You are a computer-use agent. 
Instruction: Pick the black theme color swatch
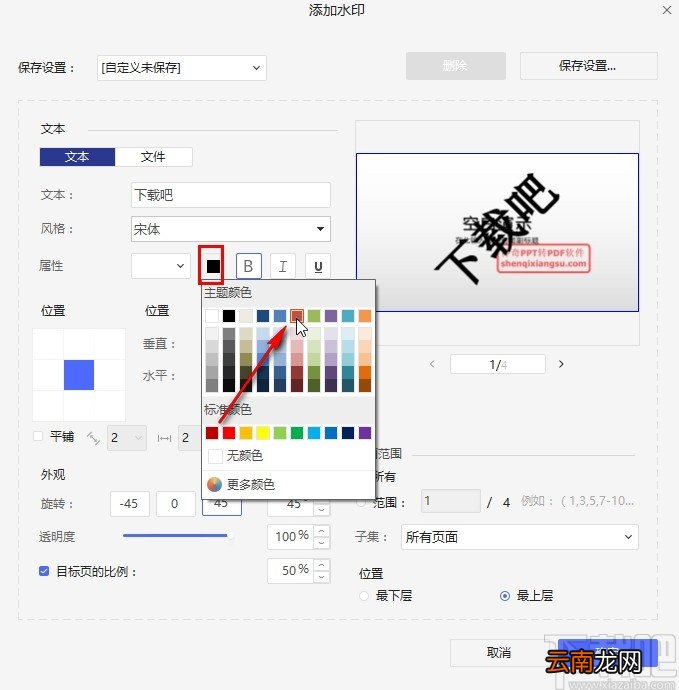click(x=229, y=316)
